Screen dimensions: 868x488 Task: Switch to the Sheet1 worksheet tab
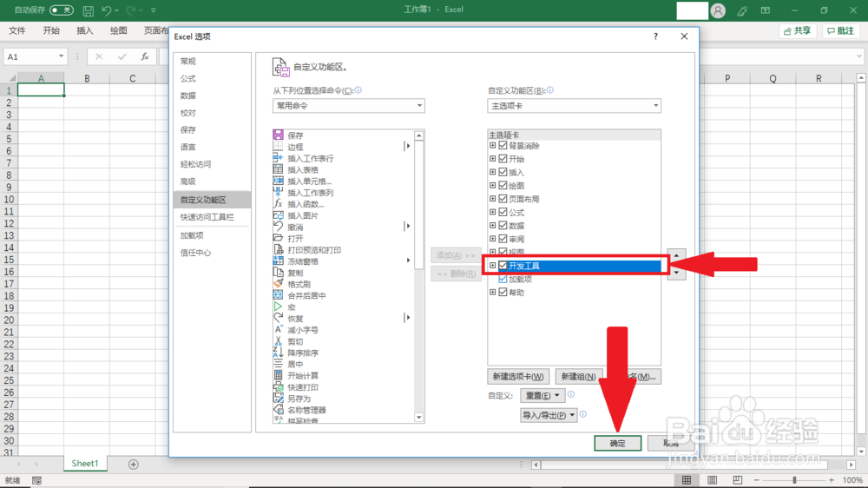(85, 464)
